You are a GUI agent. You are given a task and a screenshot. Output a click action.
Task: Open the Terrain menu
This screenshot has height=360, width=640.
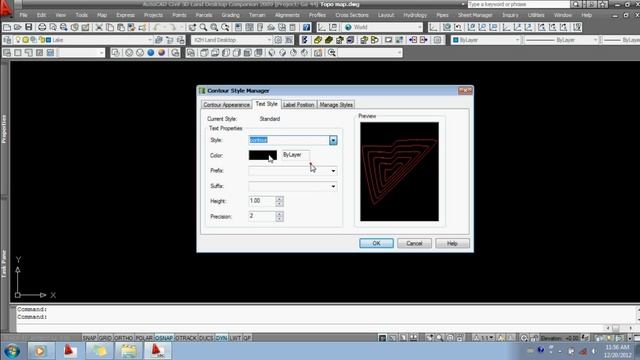(x=257, y=15)
